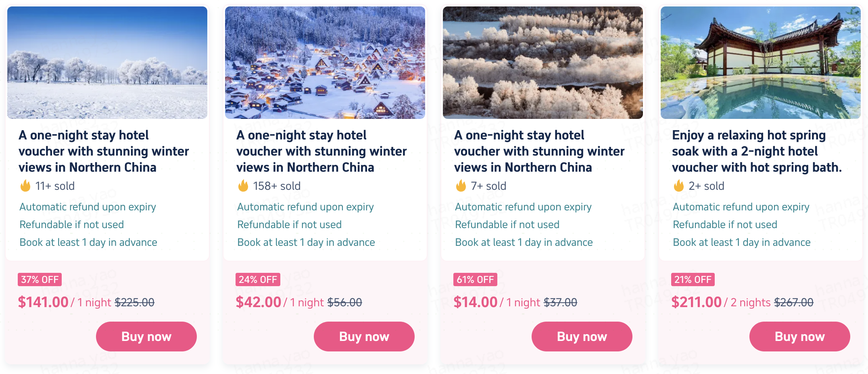Image resolution: width=868 pixels, height=374 pixels.
Task: Click the 61% OFF discount badge
Action: click(x=475, y=279)
